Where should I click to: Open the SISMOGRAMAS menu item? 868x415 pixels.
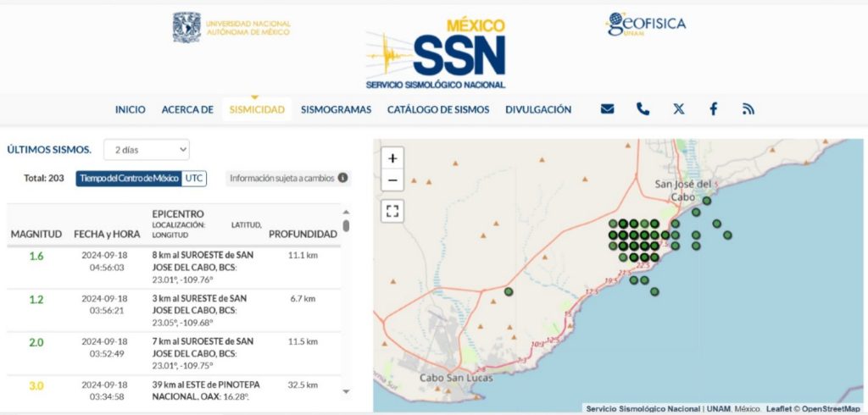click(336, 109)
